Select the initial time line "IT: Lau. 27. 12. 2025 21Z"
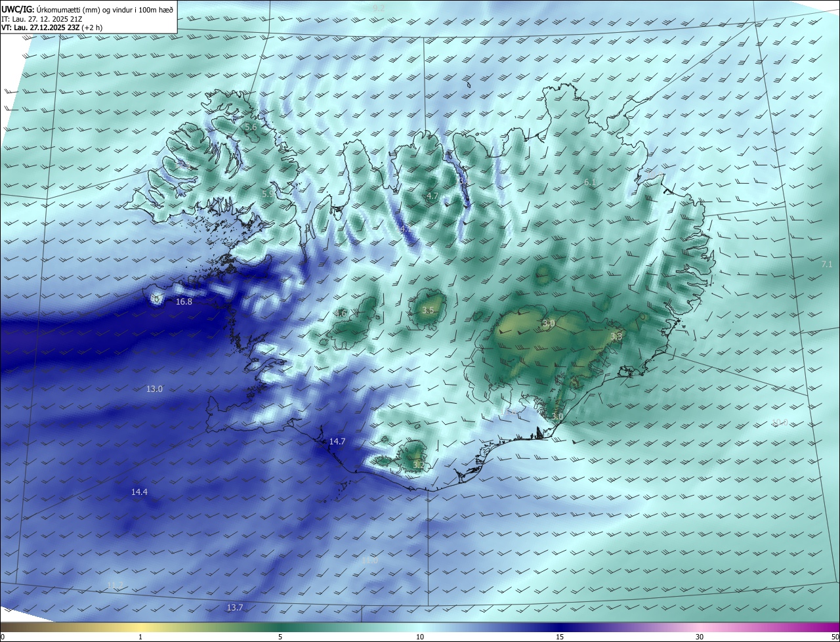Screen dimensions: 840x642 (x=43, y=19)
